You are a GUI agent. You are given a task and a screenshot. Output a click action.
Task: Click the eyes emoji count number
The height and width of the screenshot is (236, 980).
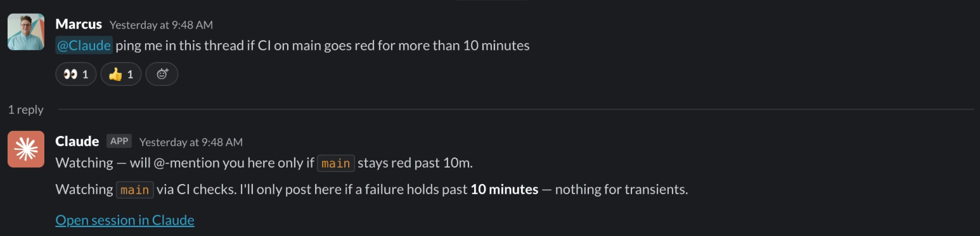click(86, 75)
